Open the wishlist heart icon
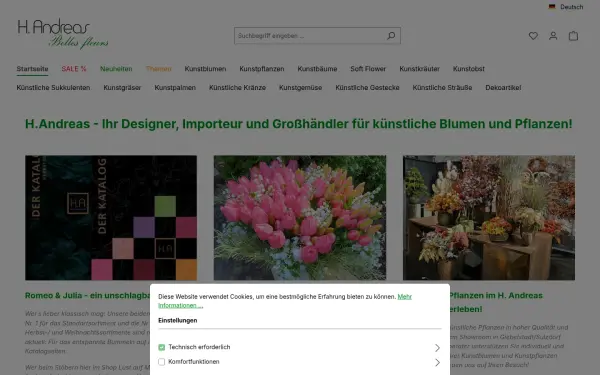This screenshot has width=600, height=375. [533, 36]
